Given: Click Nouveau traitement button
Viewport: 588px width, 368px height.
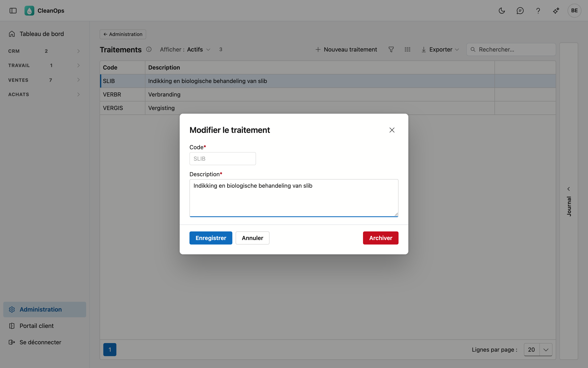Looking at the screenshot, I should pyautogui.click(x=346, y=49).
